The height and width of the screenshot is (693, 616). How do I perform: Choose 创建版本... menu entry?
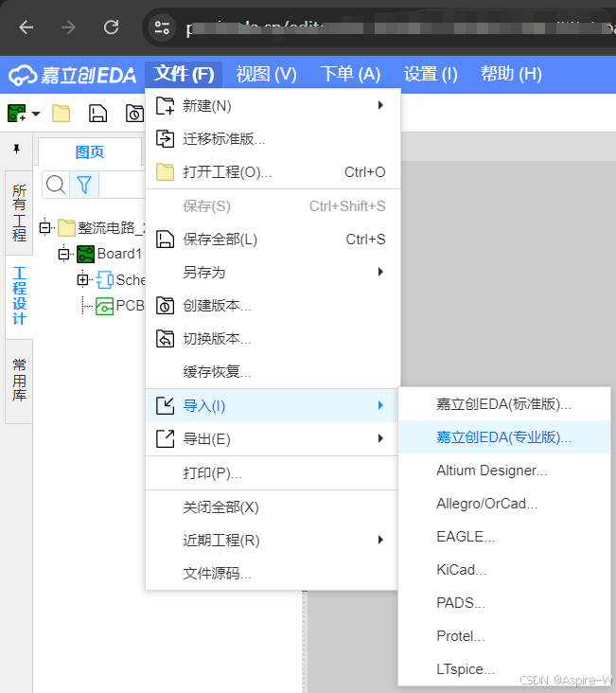(273, 306)
